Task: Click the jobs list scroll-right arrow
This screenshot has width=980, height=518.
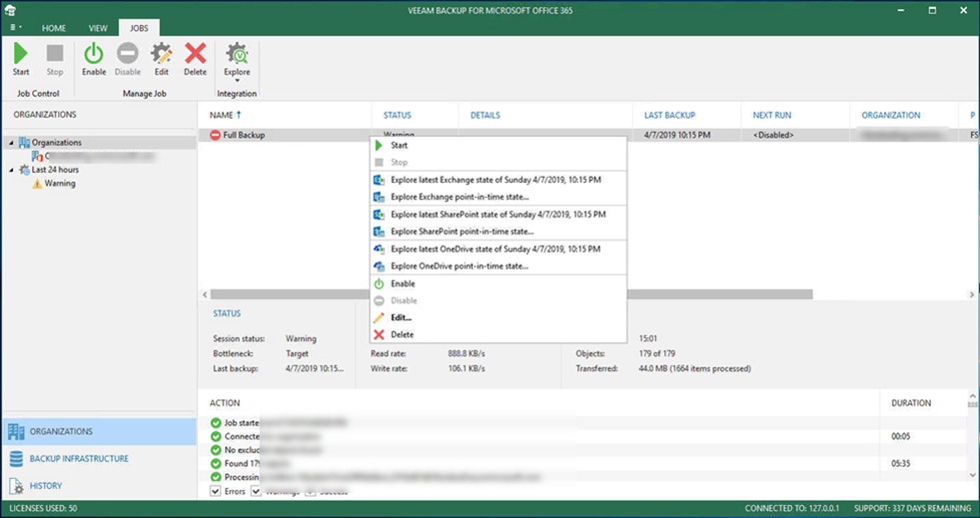Action: pyautogui.click(x=972, y=294)
